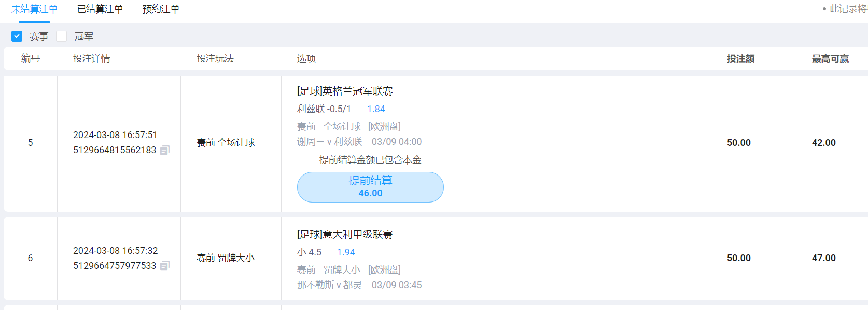Viewport: 868px width, 310px height.
Task: Click [足球]意大利甲级联赛 league title
Action: tap(345, 235)
